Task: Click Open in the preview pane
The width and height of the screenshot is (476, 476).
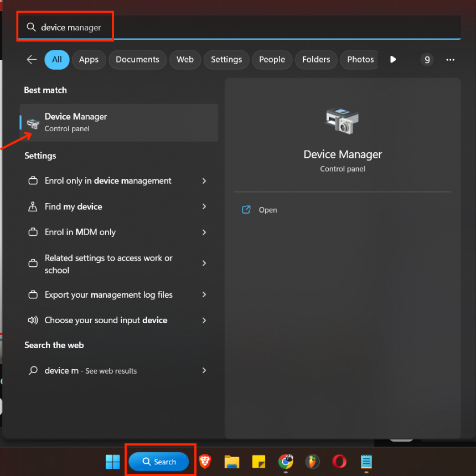Action: point(268,210)
